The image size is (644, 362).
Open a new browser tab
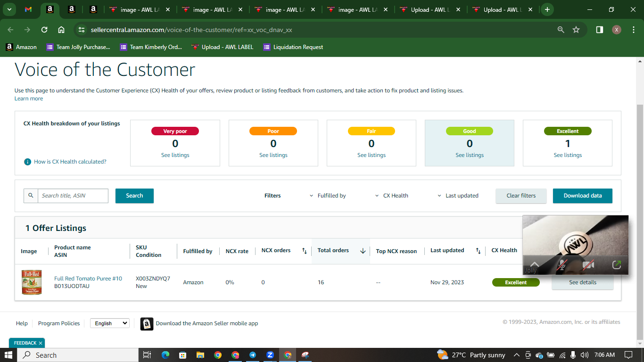point(547,9)
